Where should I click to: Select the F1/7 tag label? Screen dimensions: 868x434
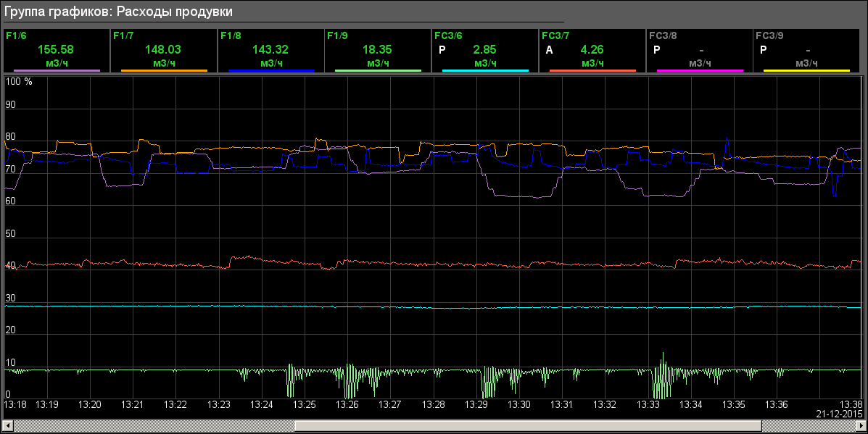[x=123, y=36]
